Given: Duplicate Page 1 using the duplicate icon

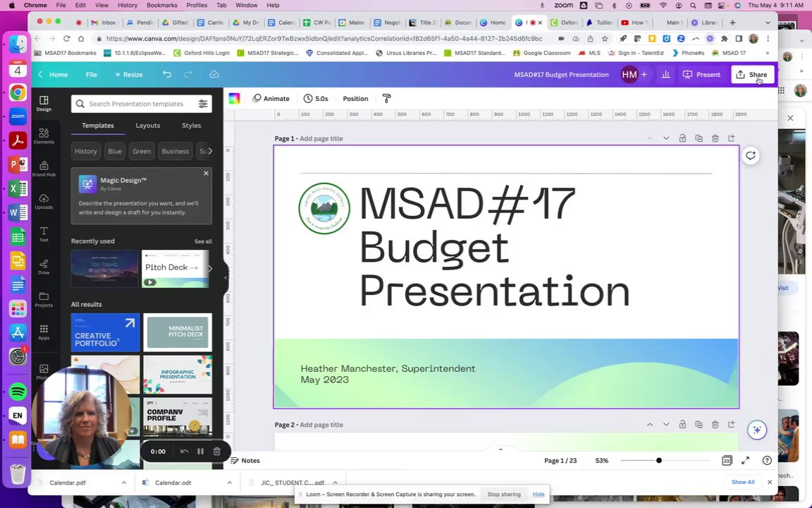Looking at the screenshot, I should click(x=699, y=138).
